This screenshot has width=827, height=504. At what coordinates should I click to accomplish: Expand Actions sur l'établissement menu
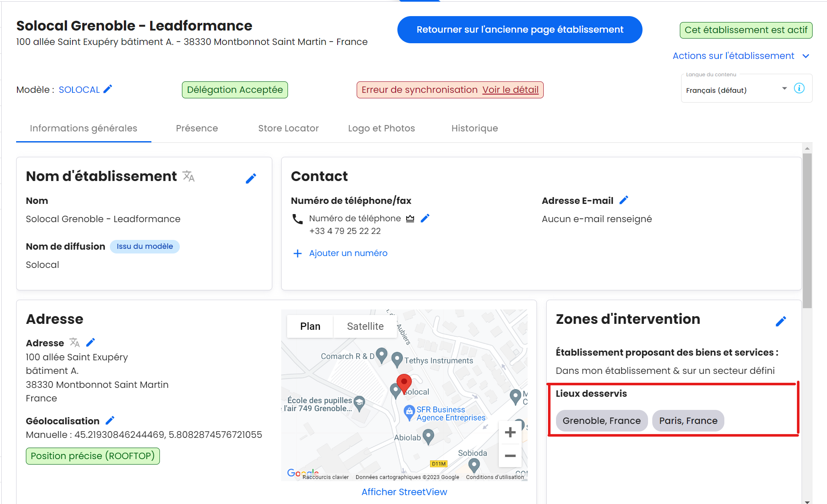(741, 56)
